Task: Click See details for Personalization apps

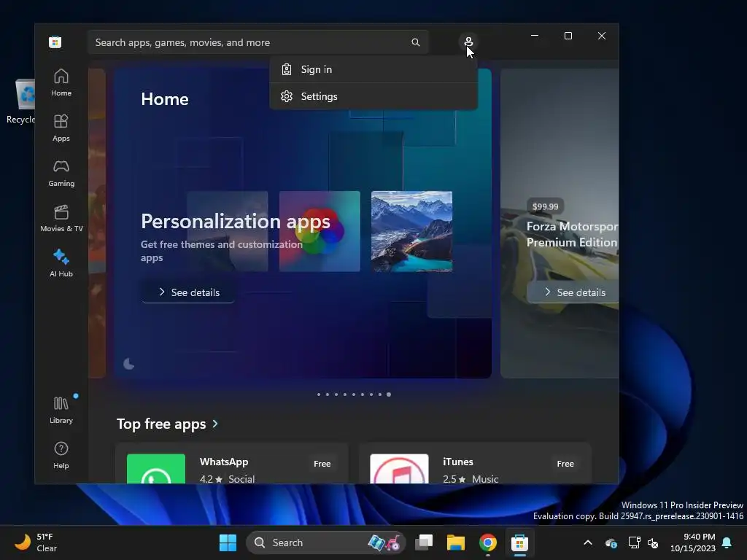Action: [187, 292]
